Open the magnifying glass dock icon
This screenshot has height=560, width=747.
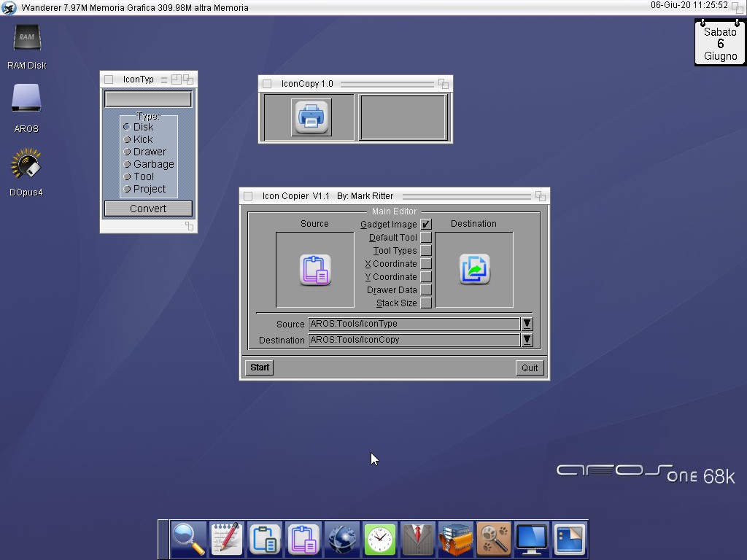[188, 540]
